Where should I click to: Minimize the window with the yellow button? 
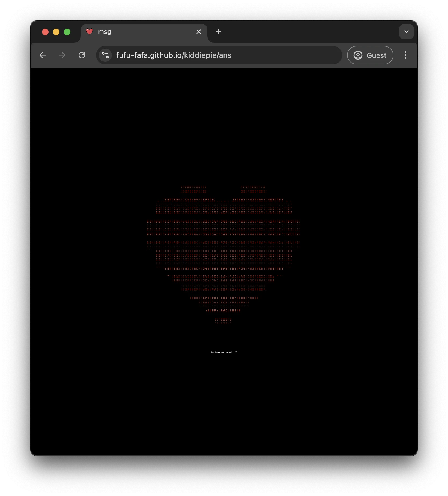tap(56, 32)
